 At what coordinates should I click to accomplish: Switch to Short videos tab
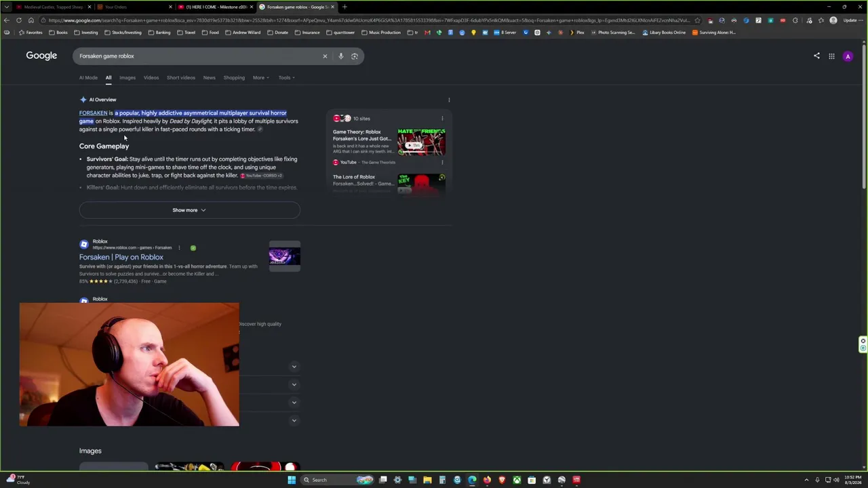[181, 77]
